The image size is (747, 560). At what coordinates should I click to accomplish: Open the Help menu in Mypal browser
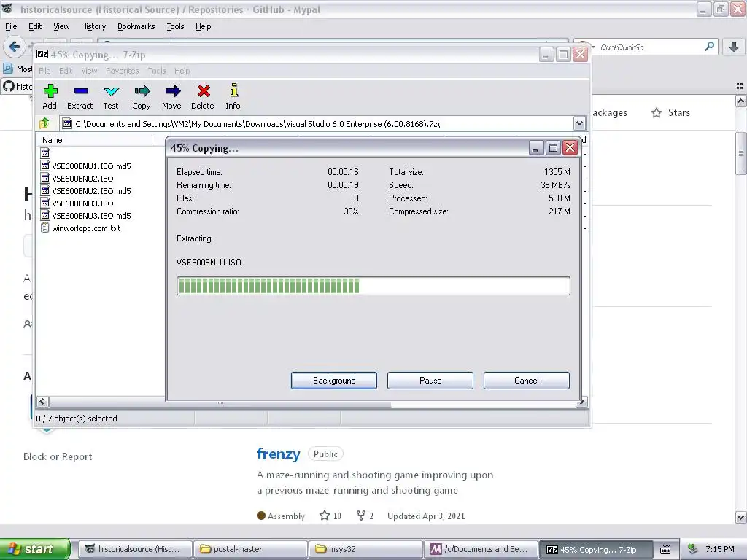(x=203, y=26)
